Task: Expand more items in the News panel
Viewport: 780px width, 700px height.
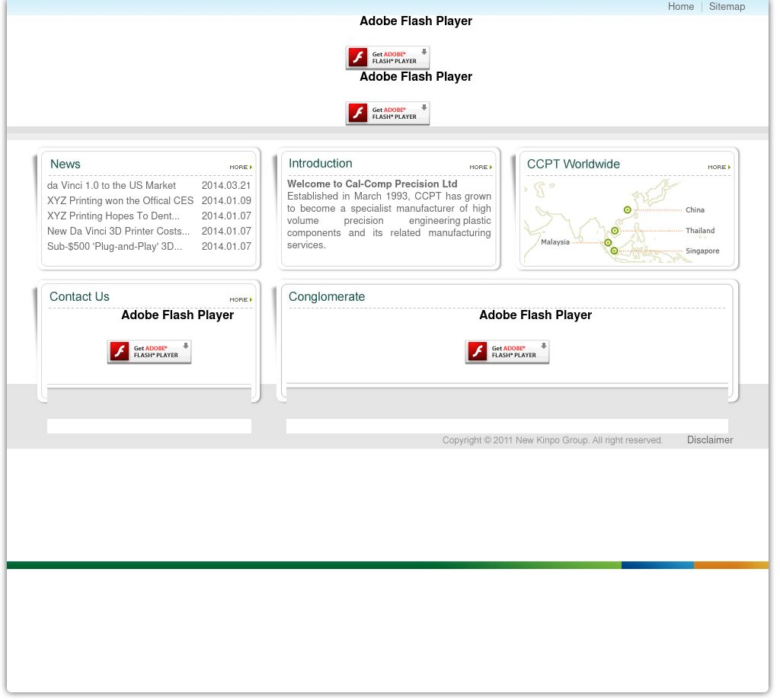Action: pos(240,168)
